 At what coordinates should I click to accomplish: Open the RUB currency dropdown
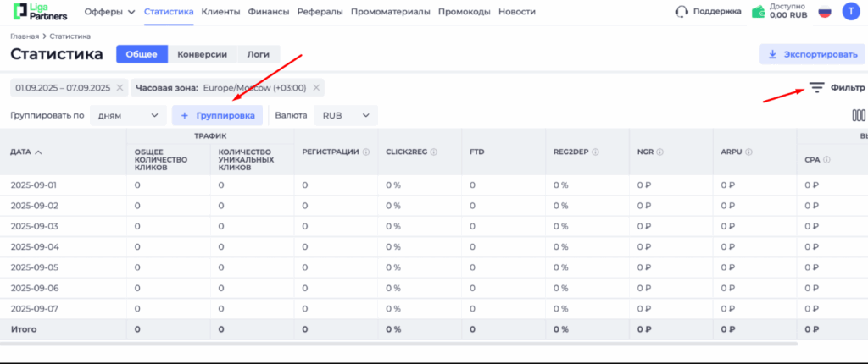[x=346, y=116]
